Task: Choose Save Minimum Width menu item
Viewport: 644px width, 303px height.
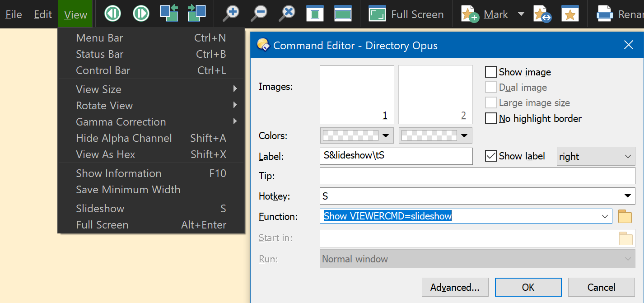Action: (x=151, y=190)
